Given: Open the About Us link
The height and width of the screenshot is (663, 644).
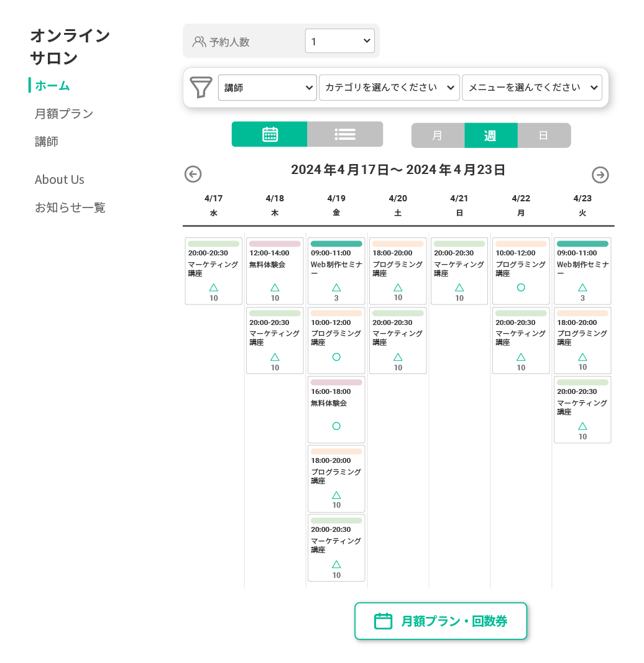Looking at the screenshot, I should tap(59, 180).
